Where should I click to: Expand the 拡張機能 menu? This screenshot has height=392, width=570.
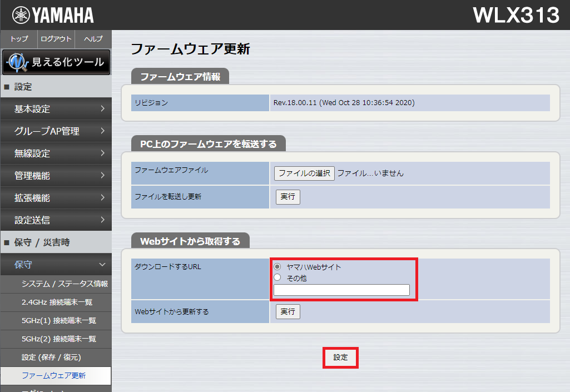56,198
